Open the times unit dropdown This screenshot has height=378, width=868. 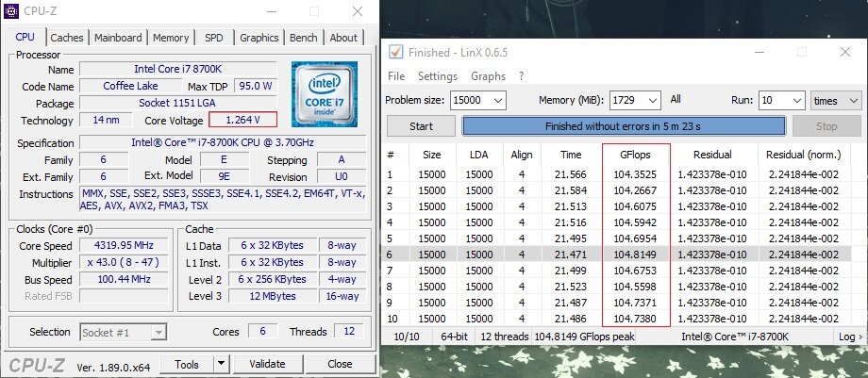836,101
